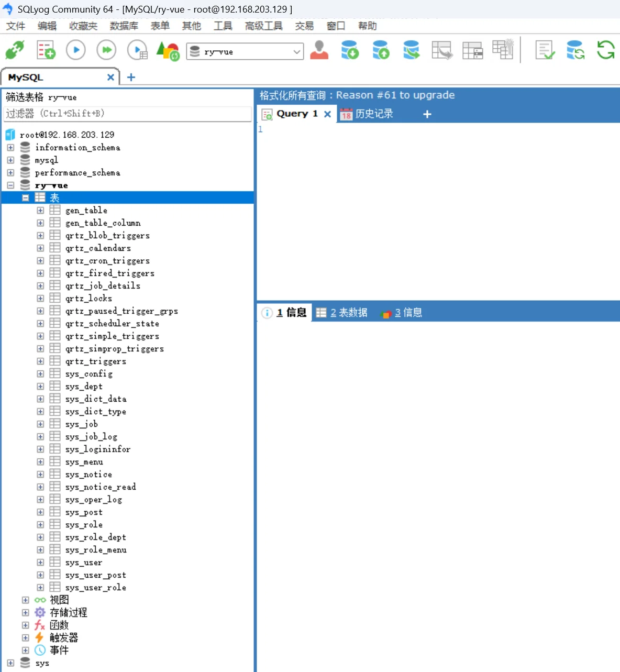
Task: Click database icon with green down arrow
Action: 350,50
